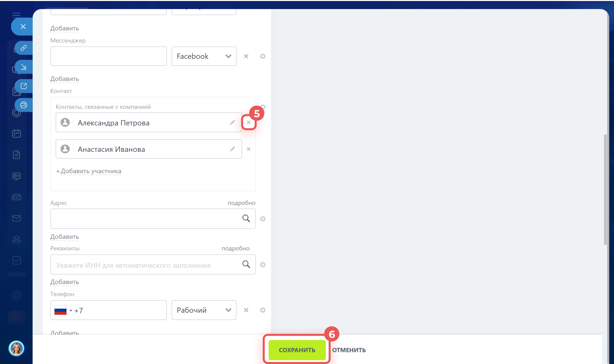Click подробно next to Реквизиты

(x=236, y=248)
